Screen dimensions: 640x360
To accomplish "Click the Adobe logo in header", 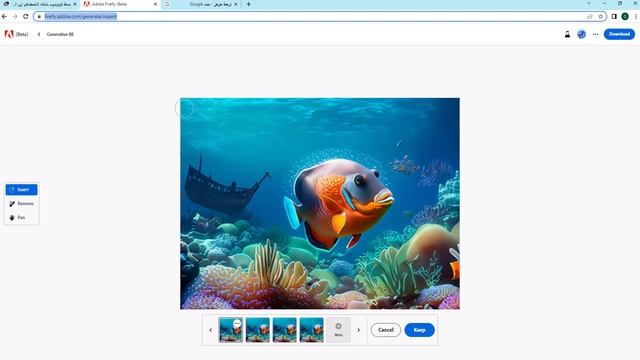I will pyautogui.click(x=9, y=34).
